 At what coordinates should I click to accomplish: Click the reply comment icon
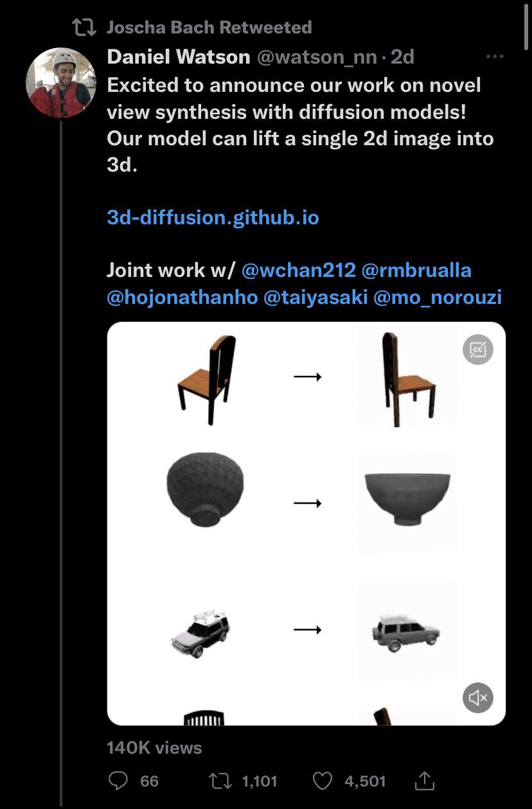(118, 781)
